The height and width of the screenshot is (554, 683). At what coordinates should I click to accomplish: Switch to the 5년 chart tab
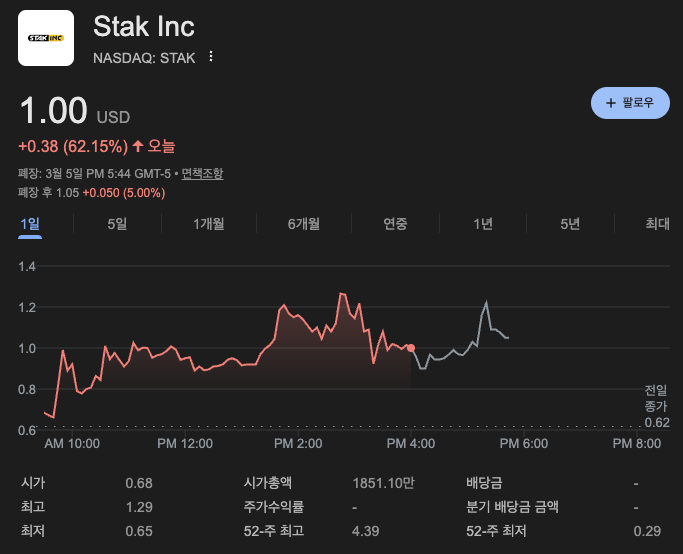(570, 224)
